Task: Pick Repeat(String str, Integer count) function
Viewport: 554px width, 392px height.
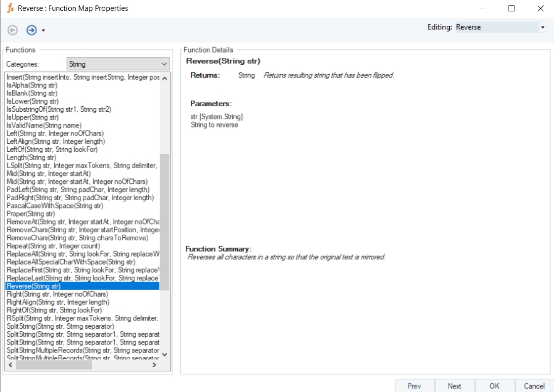Action: [x=53, y=246]
